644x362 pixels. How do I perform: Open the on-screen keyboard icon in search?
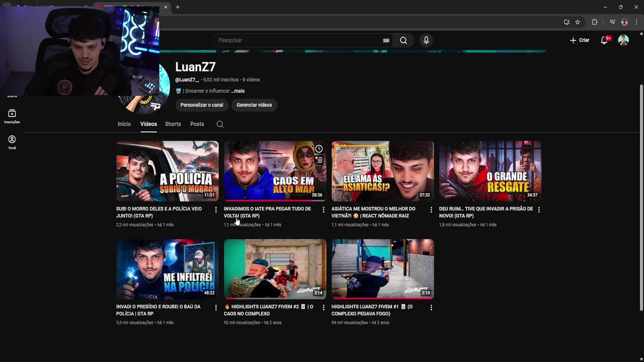[x=386, y=40]
